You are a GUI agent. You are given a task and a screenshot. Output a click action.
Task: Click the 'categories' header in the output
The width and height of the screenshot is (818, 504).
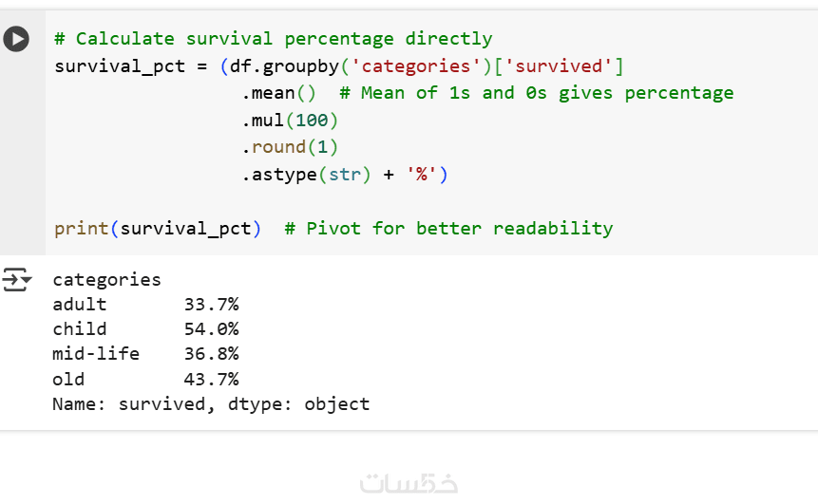[106, 280]
